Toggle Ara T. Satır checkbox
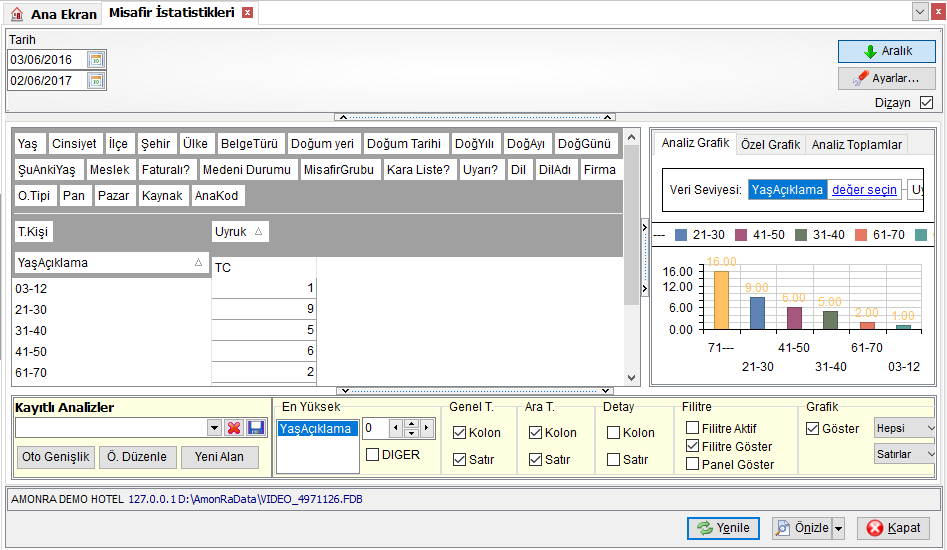Image resolution: width=947 pixels, height=550 pixels. pos(535,459)
